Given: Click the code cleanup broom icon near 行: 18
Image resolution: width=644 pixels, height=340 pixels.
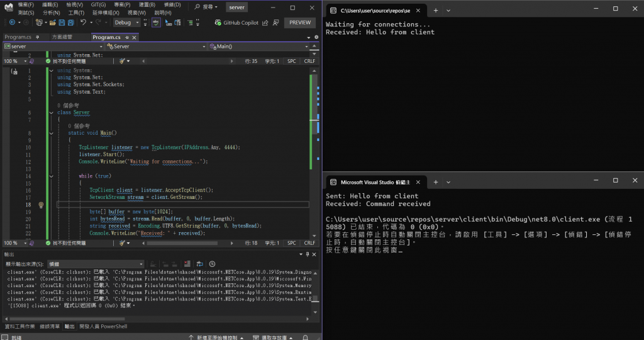Looking at the screenshot, I should point(122,243).
